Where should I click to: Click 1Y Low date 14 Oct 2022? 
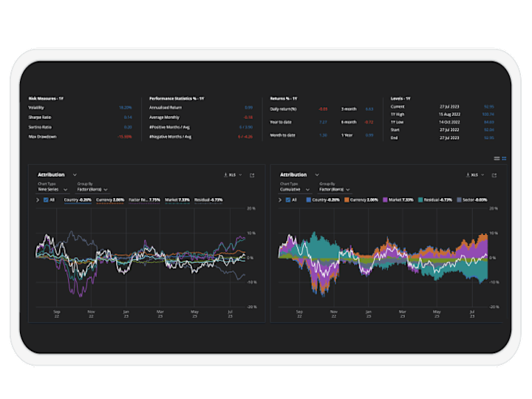(x=449, y=122)
